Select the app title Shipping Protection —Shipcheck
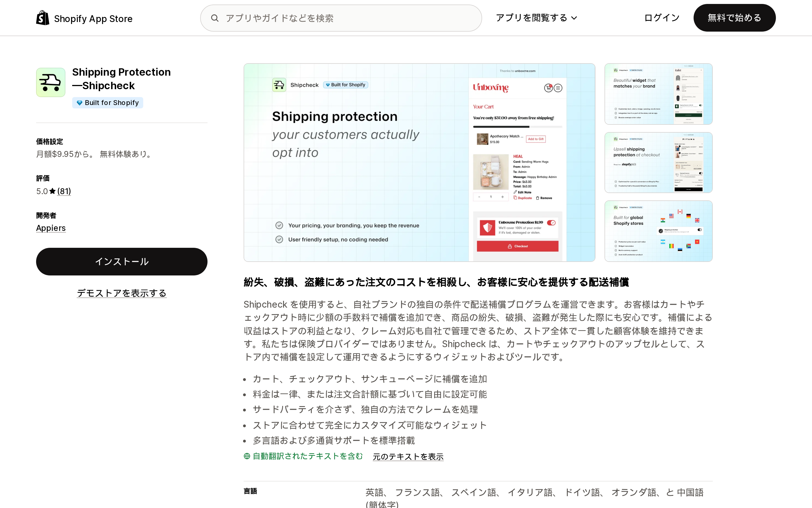 click(x=122, y=79)
